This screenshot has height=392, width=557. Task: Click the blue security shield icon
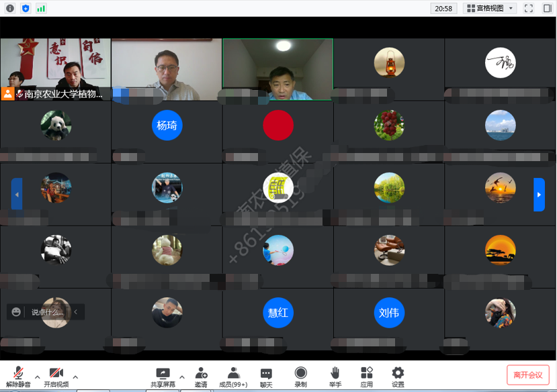tap(26, 8)
